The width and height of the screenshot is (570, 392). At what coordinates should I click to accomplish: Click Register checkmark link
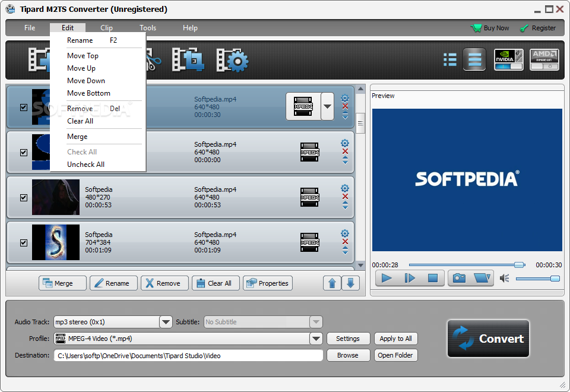tap(538, 28)
